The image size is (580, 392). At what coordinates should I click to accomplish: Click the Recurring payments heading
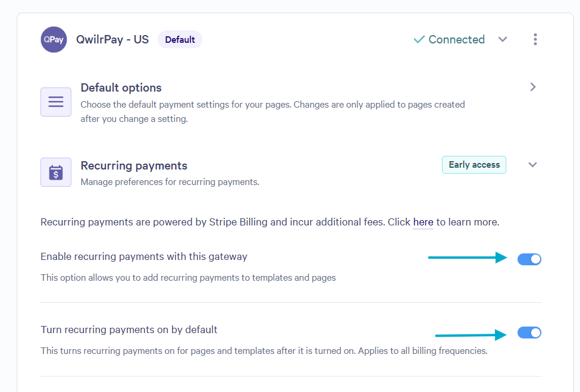(x=134, y=165)
